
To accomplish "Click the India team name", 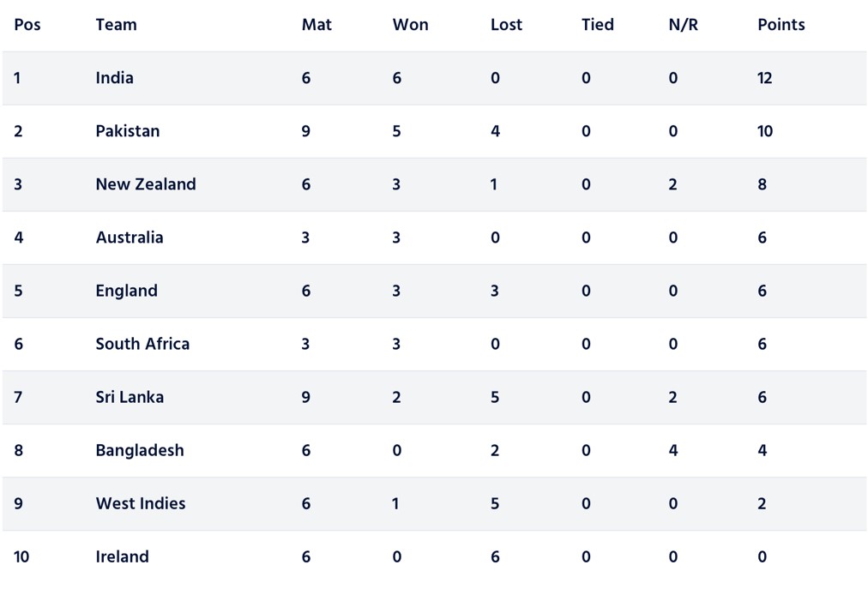I will pos(115,78).
